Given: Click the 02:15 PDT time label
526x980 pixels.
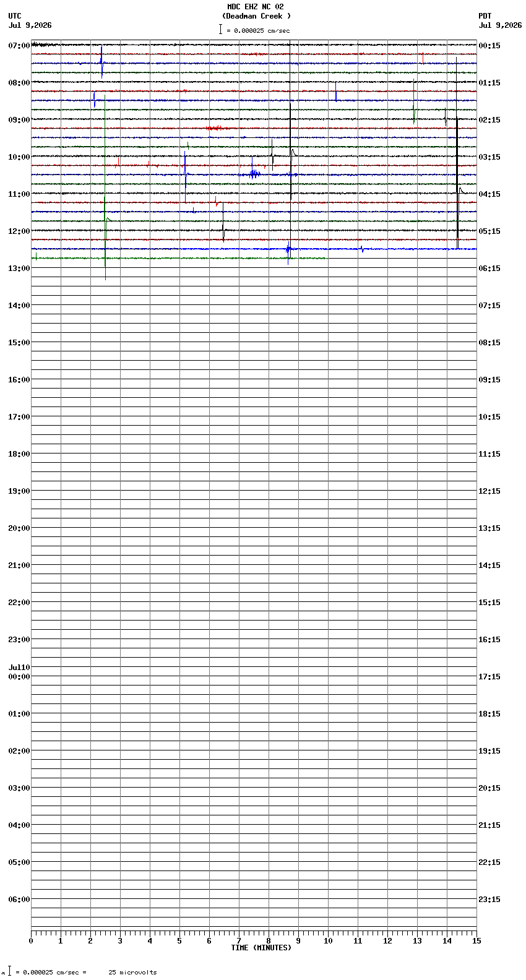Looking at the screenshot, I should pyautogui.click(x=489, y=120).
